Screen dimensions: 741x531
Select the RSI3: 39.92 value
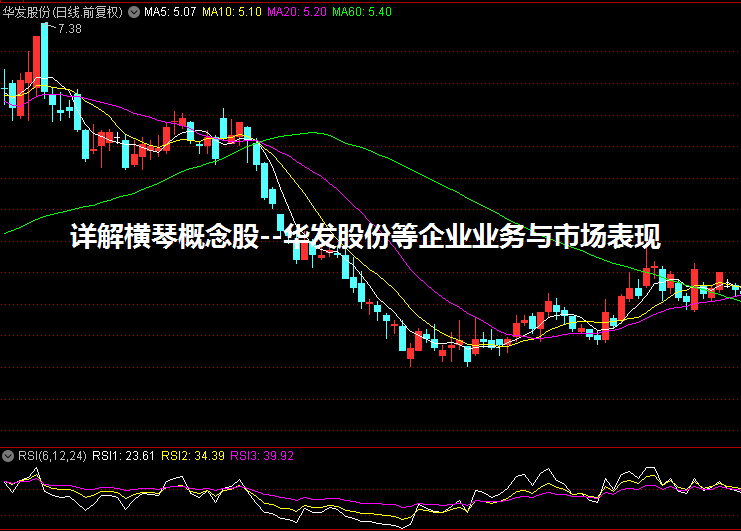click(262, 456)
